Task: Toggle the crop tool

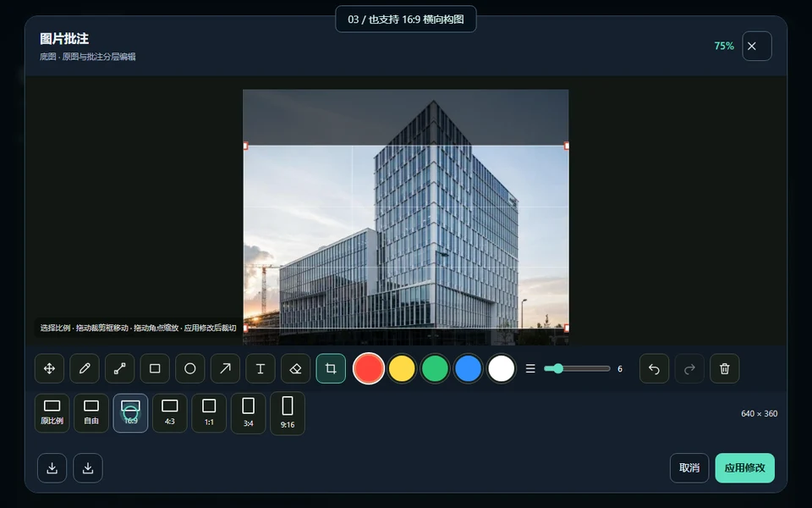Action: click(331, 368)
